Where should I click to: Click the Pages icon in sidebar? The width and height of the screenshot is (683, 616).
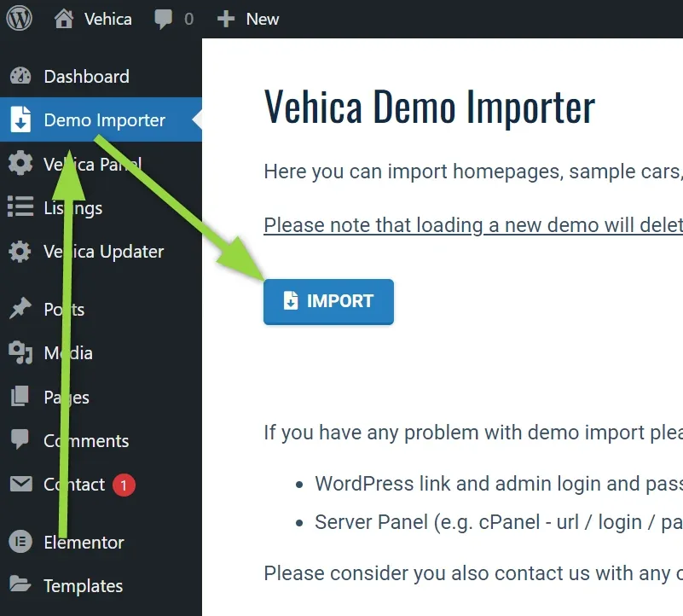tap(20, 396)
